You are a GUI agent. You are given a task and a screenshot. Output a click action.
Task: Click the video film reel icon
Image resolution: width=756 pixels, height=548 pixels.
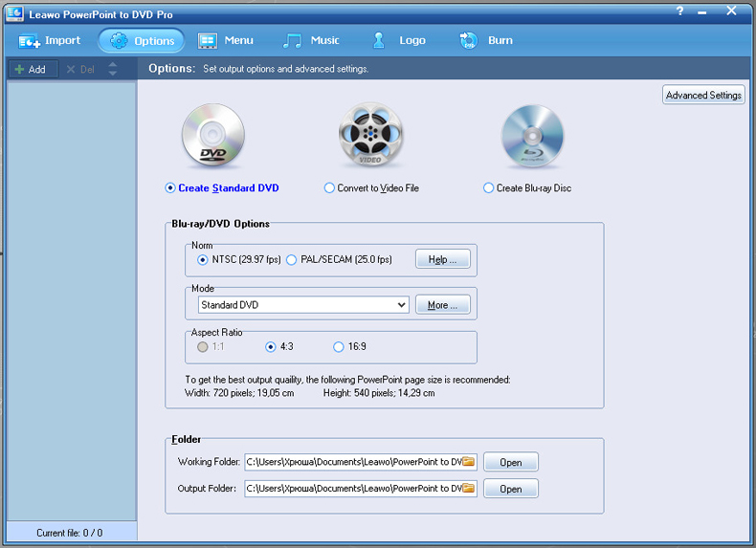click(x=370, y=135)
